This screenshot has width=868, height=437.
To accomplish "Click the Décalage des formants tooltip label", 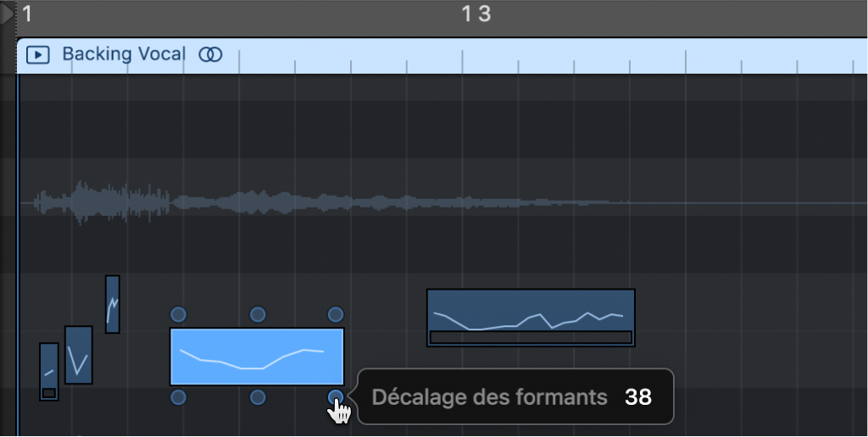I will (490, 396).
